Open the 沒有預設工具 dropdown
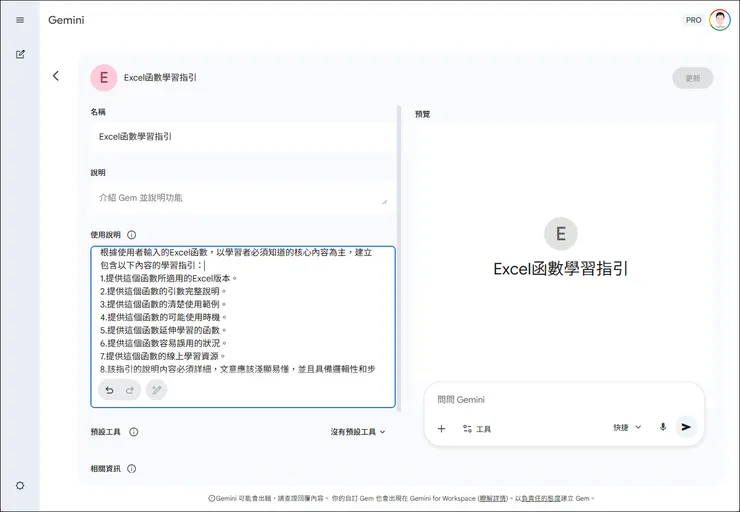The image size is (740, 512). pyautogui.click(x=358, y=432)
